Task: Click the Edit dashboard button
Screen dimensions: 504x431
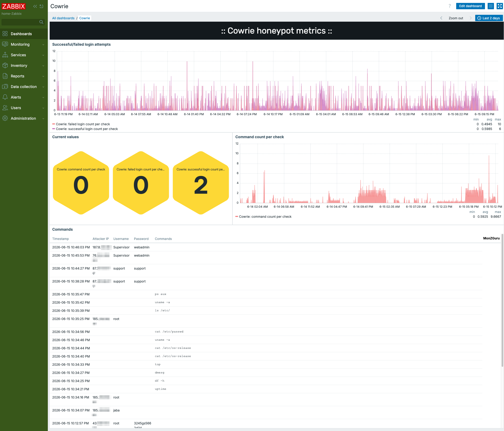Action: (470, 6)
